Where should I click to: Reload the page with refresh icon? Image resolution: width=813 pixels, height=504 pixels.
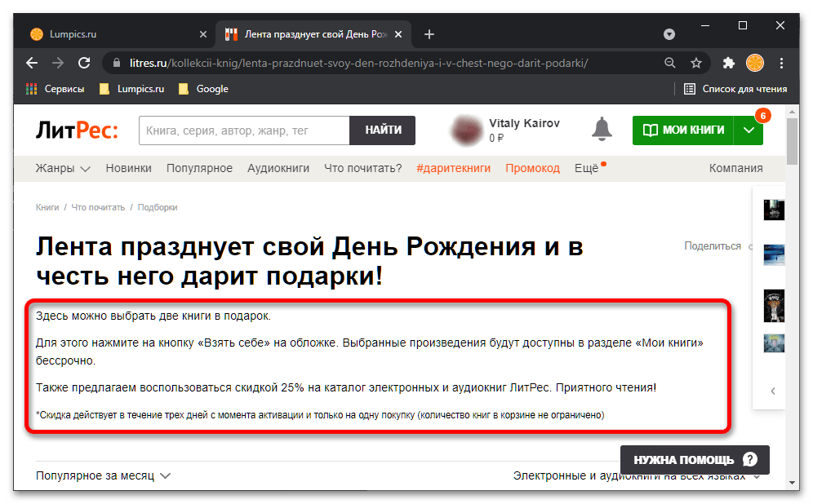(84, 63)
